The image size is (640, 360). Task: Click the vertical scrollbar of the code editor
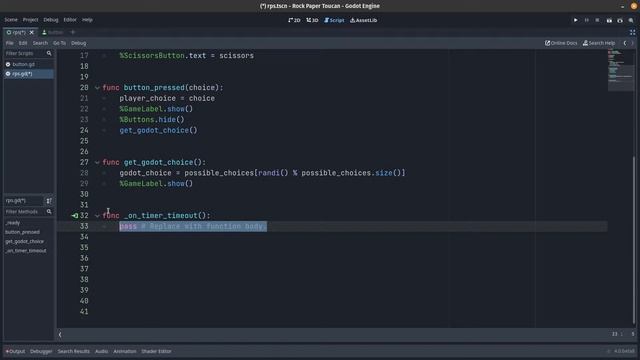[x=634, y=239]
